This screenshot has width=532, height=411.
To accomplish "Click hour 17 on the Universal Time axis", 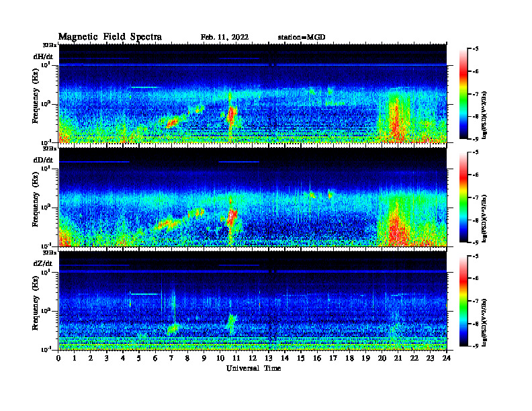I will click(x=333, y=358).
